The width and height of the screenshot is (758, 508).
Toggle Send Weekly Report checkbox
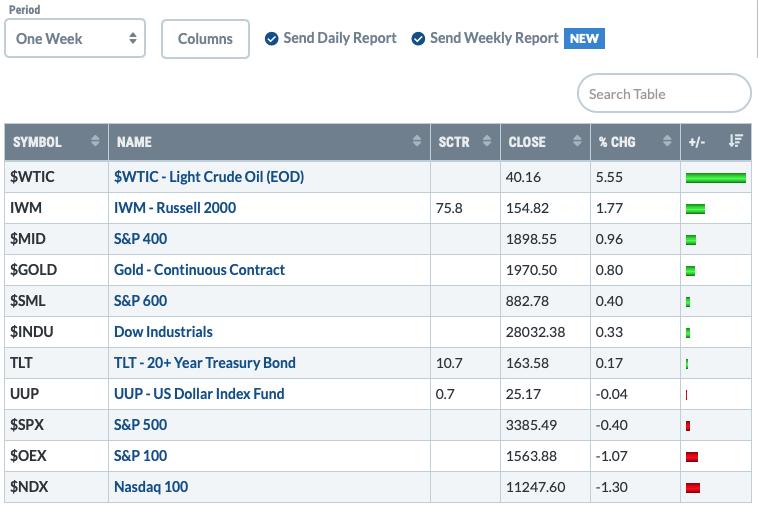click(x=418, y=39)
